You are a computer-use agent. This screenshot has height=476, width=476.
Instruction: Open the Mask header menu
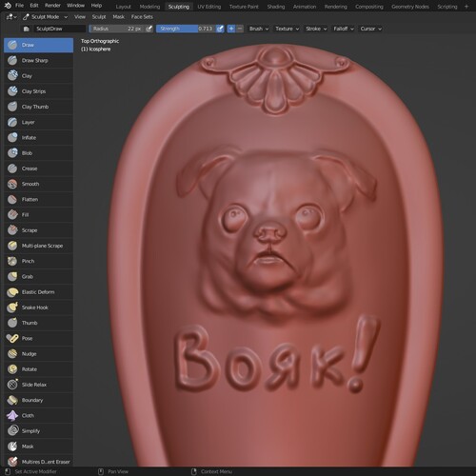point(119,17)
